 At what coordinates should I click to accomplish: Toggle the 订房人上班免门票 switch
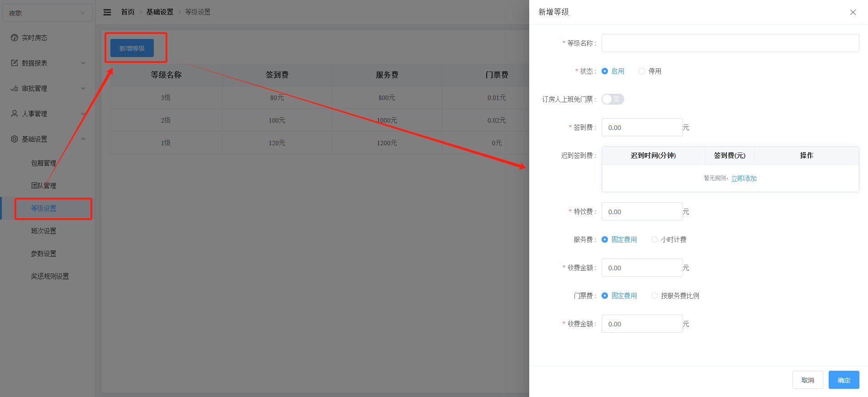(x=613, y=99)
